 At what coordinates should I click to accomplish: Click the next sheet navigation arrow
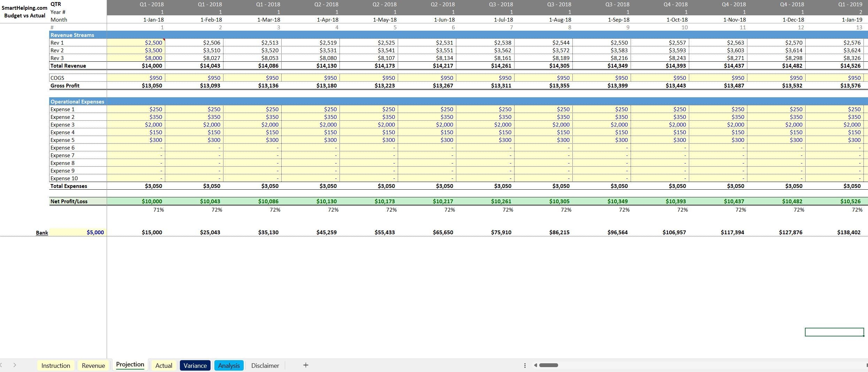[x=15, y=365]
